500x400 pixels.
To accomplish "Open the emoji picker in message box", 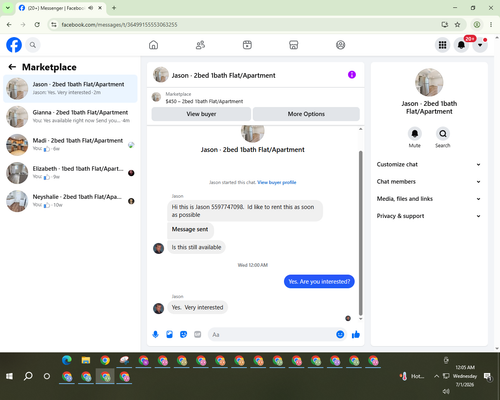I will click(340, 334).
